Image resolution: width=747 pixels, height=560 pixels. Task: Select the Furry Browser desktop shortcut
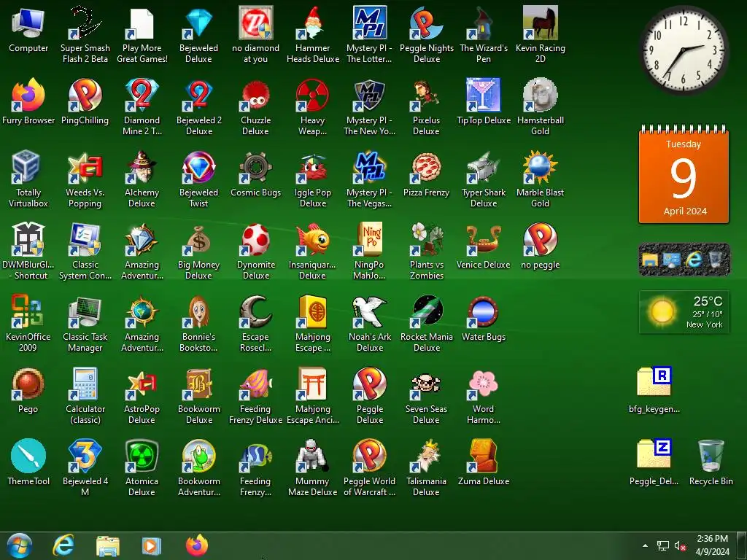click(28, 96)
